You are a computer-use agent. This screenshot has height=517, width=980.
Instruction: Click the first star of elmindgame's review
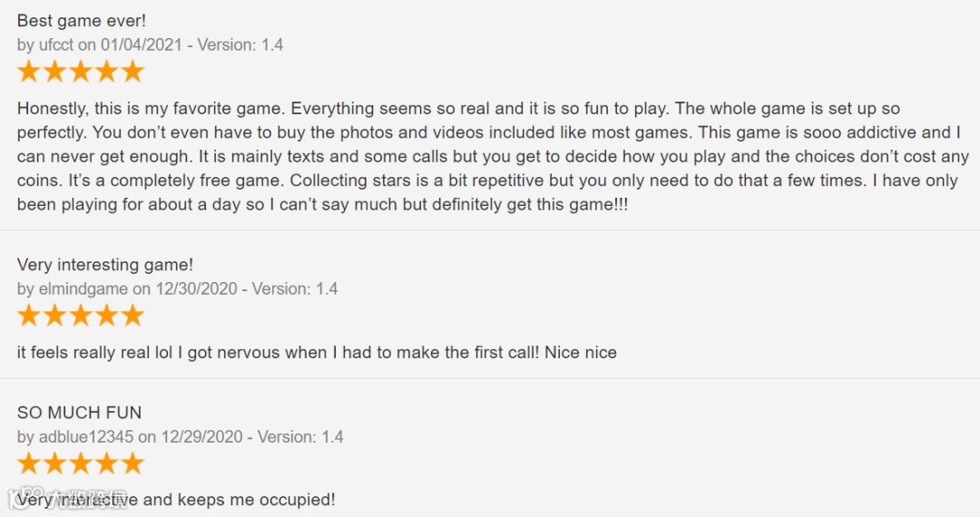point(29,316)
